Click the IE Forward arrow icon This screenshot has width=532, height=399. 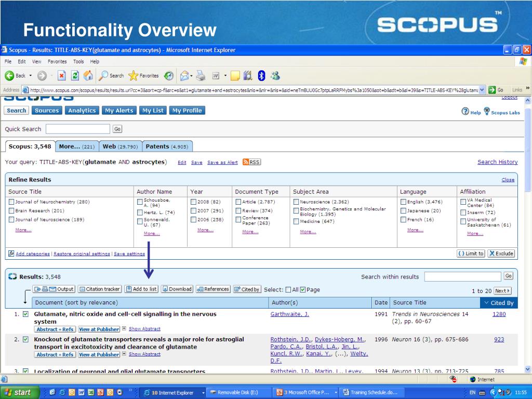[42, 76]
